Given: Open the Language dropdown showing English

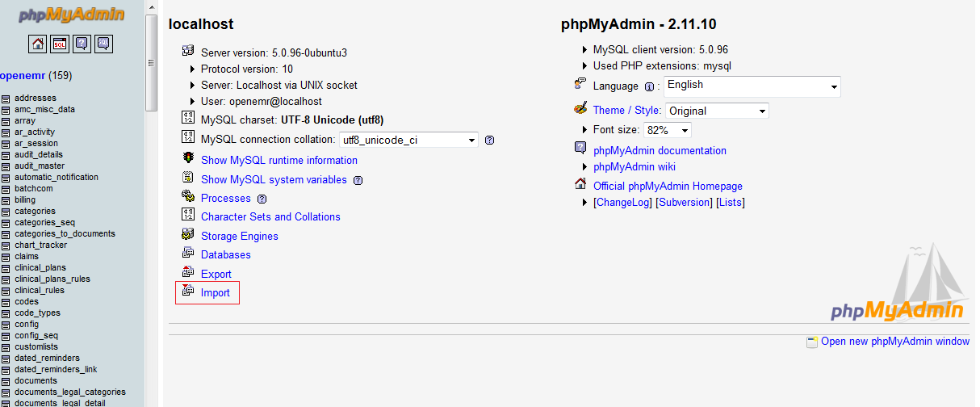Looking at the screenshot, I should click(752, 86).
